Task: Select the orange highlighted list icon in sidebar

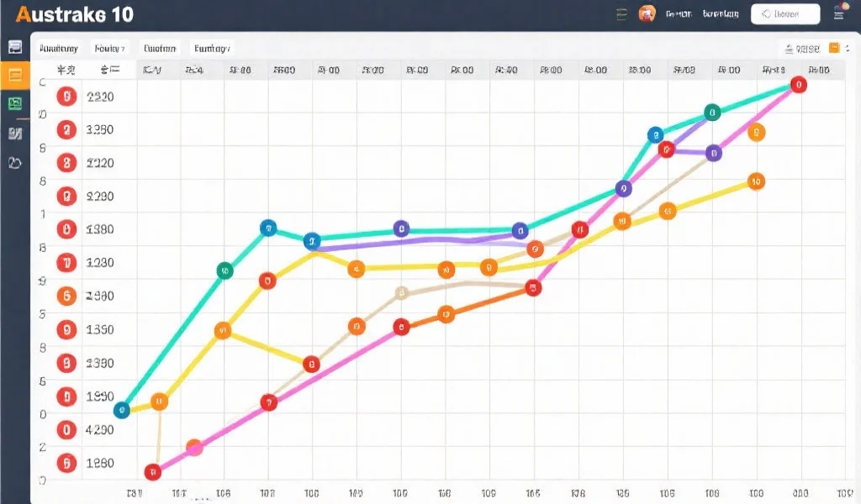Action: (x=14, y=76)
